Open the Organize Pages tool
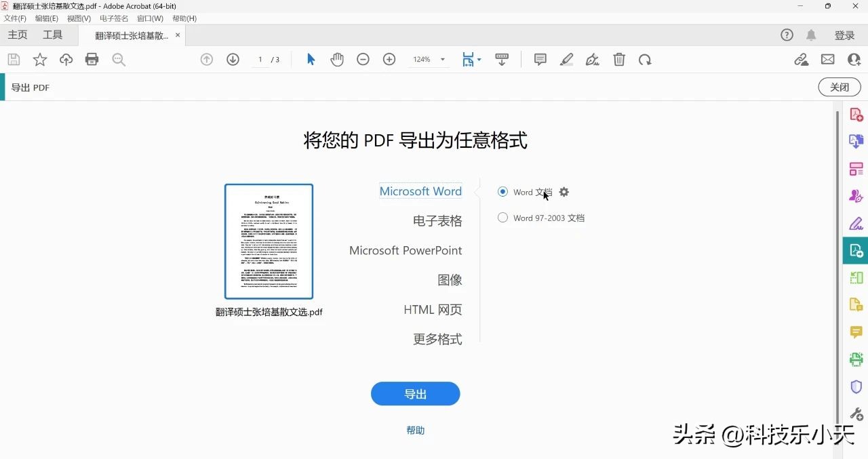 (855, 168)
